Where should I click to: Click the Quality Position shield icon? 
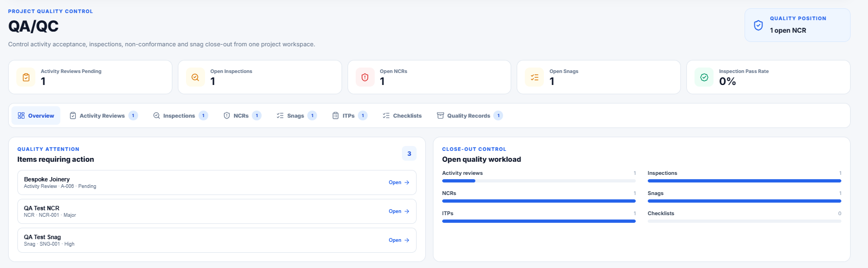point(758,25)
